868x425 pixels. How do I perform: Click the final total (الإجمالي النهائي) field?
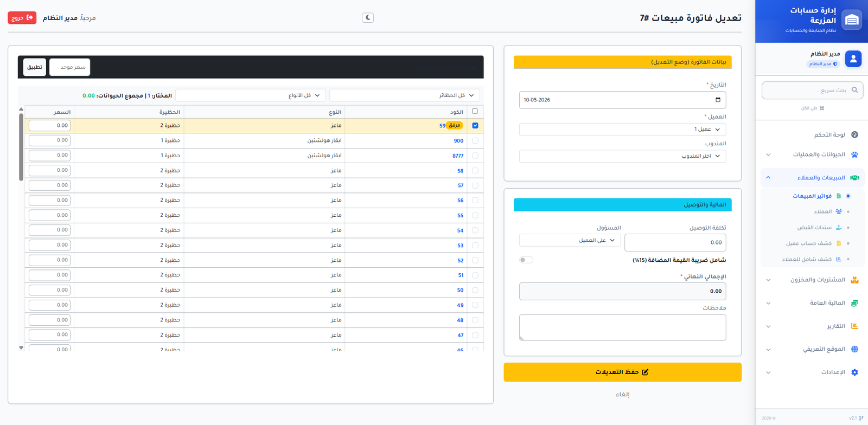click(x=622, y=291)
